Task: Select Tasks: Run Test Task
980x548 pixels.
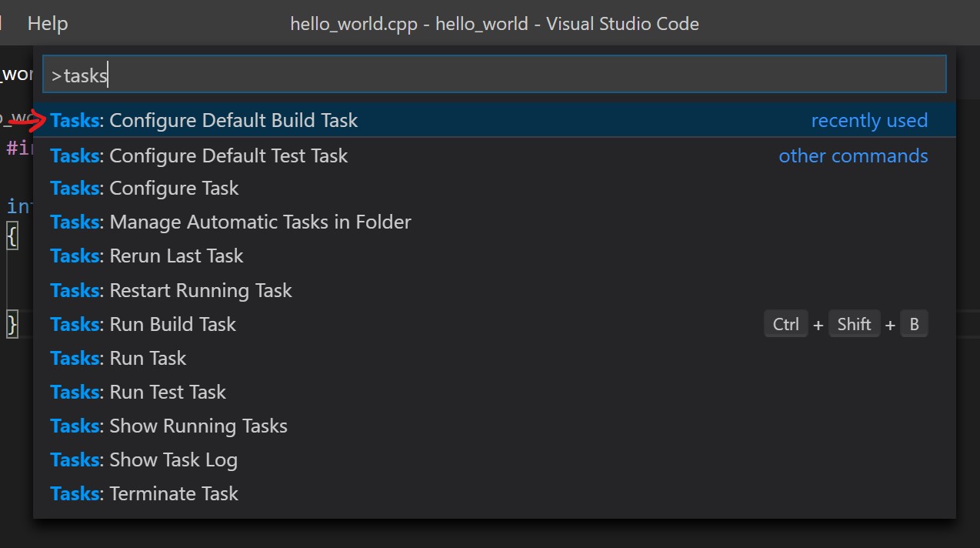Action: pos(138,393)
